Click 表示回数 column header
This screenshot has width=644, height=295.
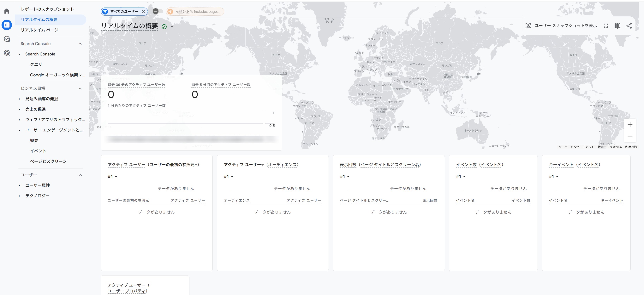[x=430, y=200]
